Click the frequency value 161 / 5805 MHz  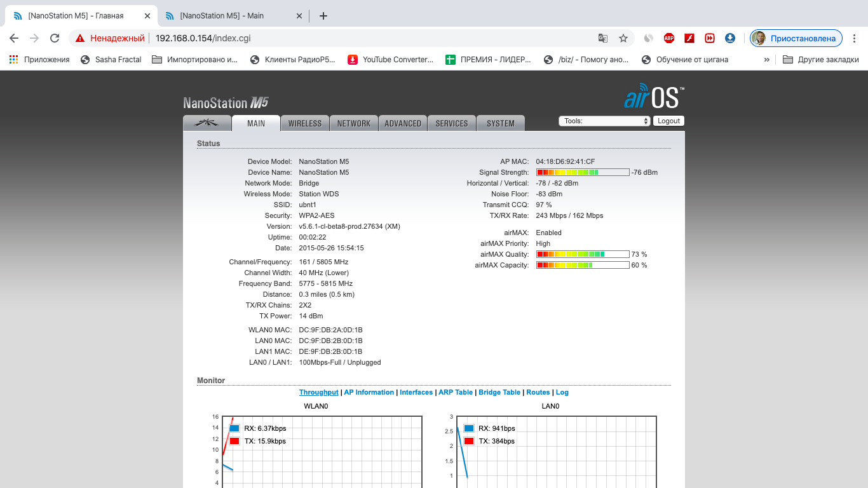coord(323,262)
